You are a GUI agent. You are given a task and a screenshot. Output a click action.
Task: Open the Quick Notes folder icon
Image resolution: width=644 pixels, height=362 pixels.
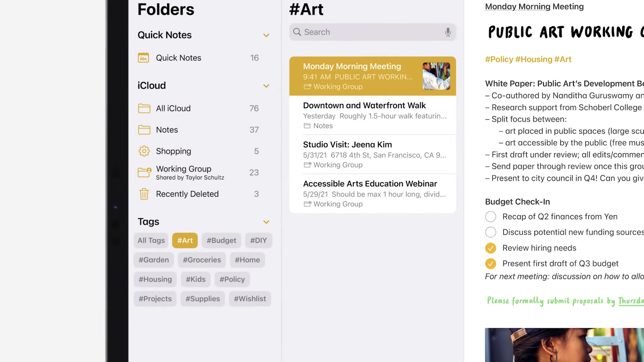(x=144, y=57)
